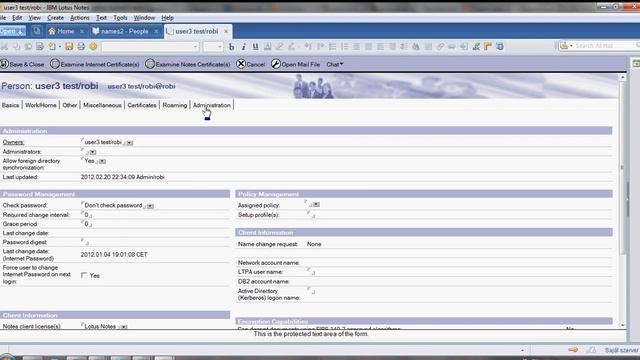
Task: Click Examine Notes Certificate(s) button
Action: (x=188, y=64)
